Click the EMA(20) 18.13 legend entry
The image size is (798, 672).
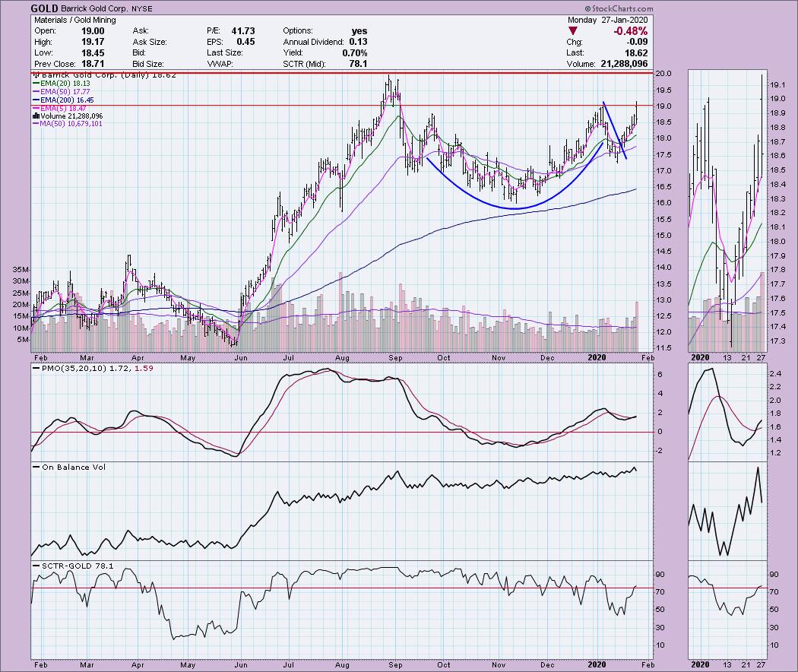coord(62,84)
